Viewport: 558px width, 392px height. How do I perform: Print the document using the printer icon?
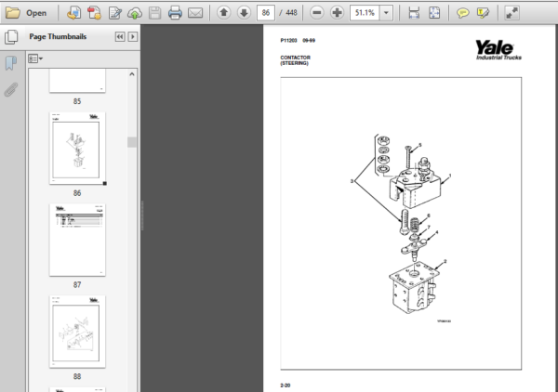tap(175, 13)
